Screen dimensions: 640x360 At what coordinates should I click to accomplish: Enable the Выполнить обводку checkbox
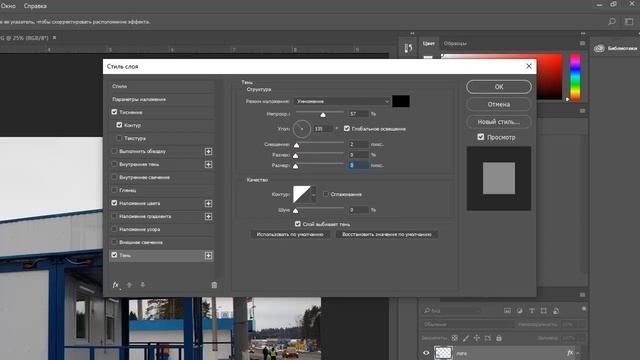114,151
